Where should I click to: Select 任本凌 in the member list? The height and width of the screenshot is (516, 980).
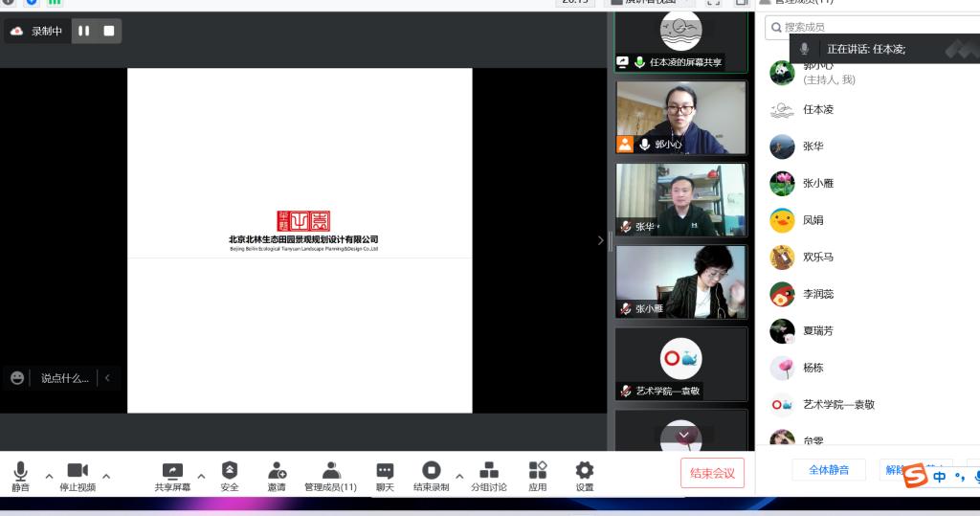click(x=818, y=109)
